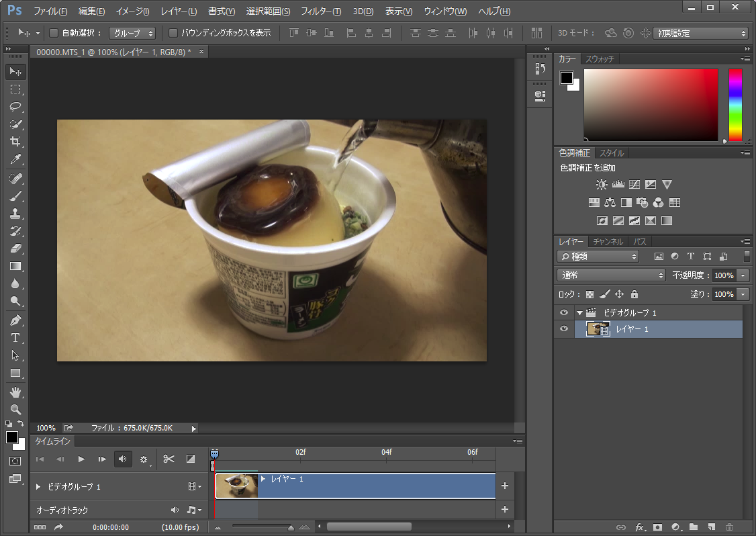The image size is (756, 536).
Task: Enable the 自動選択 checkbox
Action: click(x=54, y=33)
